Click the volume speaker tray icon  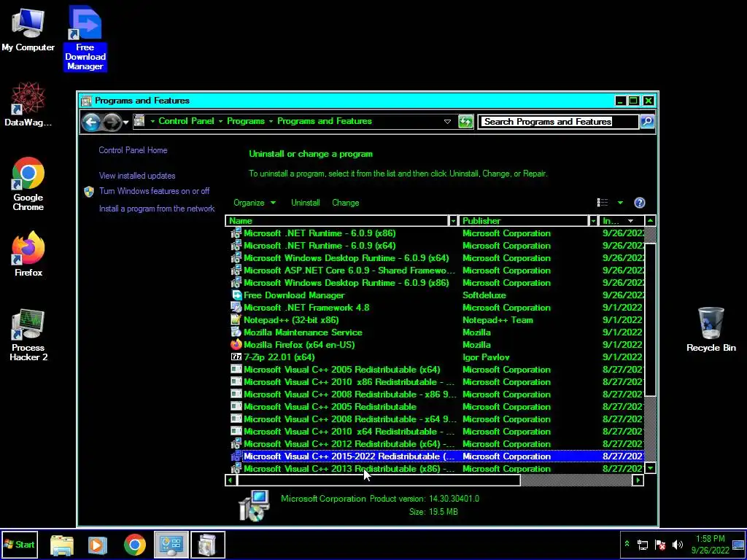coord(677,545)
